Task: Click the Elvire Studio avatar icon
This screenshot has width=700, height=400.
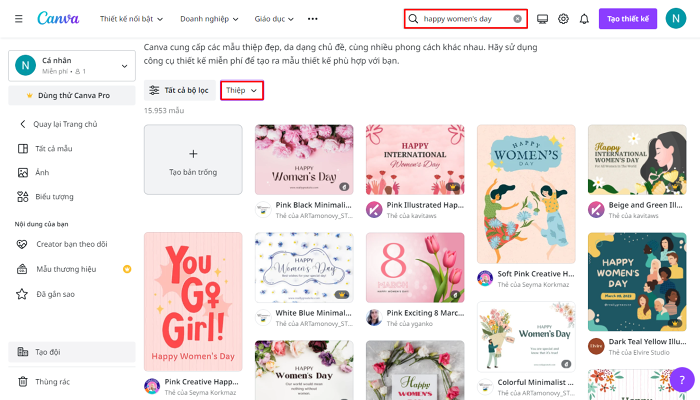Action: click(x=596, y=346)
